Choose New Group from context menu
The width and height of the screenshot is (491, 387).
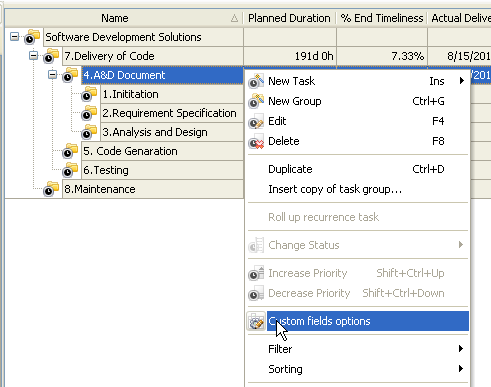click(x=357, y=101)
